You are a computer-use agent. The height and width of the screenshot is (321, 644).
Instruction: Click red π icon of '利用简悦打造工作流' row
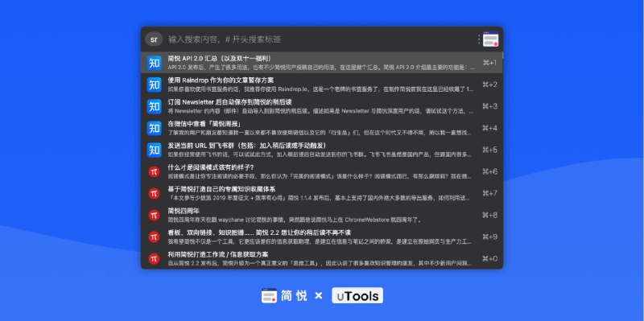coord(154,258)
